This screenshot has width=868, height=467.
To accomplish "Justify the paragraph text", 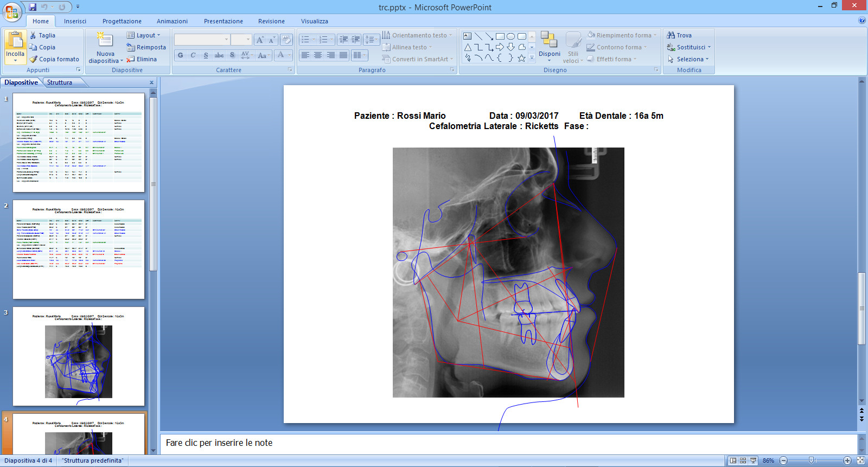I will [343, 55].
